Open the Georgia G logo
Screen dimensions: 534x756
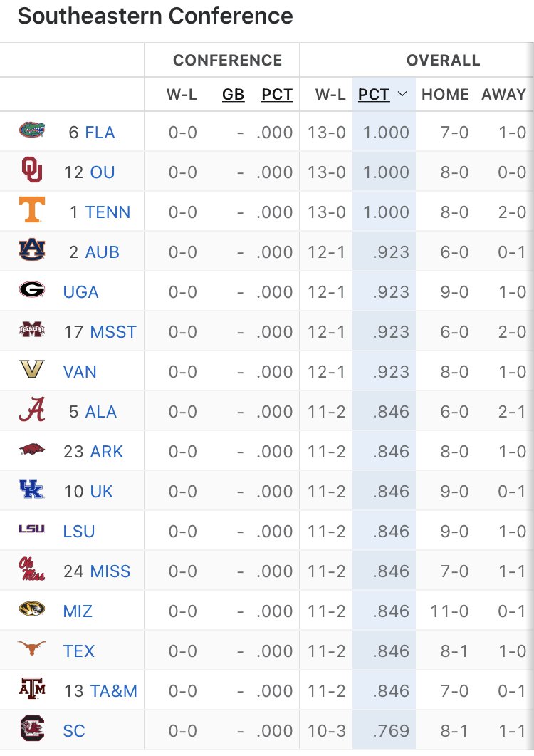[32, 289]
